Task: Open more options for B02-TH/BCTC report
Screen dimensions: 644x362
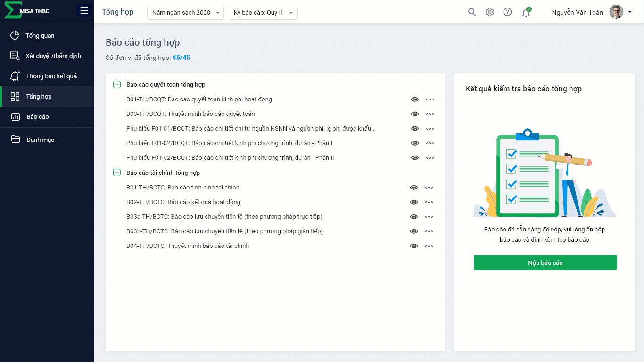Action: tap(429, 202)
